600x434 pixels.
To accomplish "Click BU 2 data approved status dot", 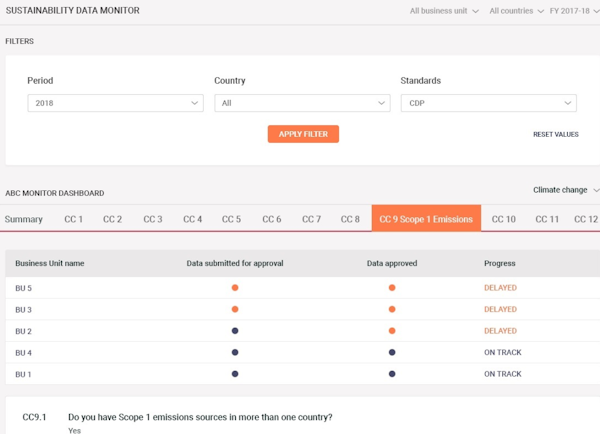I will point(392,331).
